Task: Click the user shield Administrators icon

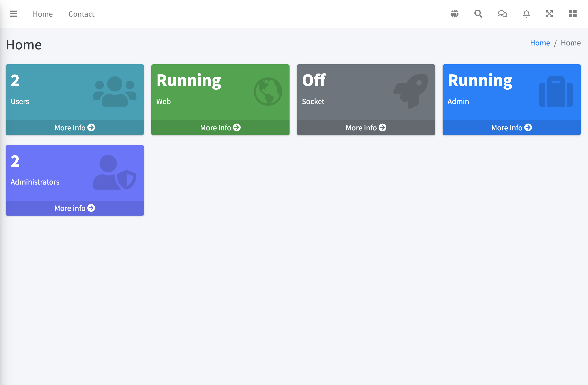Action: click(115, 172)
